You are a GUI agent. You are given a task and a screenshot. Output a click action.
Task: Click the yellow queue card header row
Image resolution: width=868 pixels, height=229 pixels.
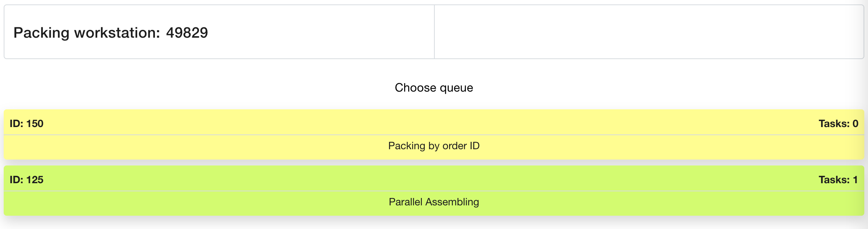pyautogui.click(x=434, y=123)
